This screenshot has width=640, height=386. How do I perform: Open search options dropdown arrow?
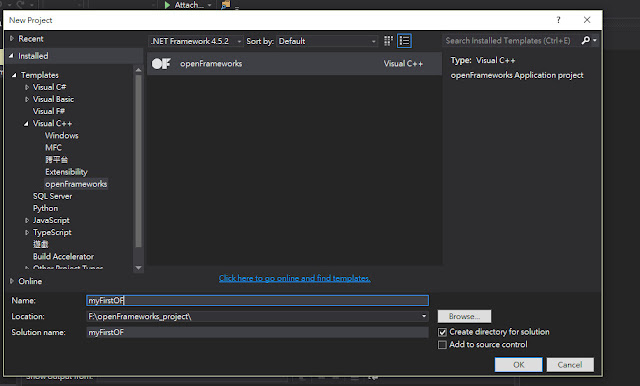[595, 40]
